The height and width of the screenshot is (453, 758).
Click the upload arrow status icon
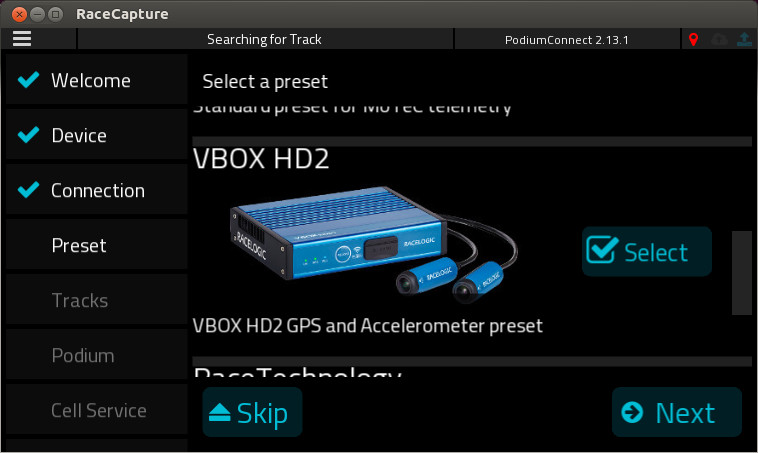point(744,39)
